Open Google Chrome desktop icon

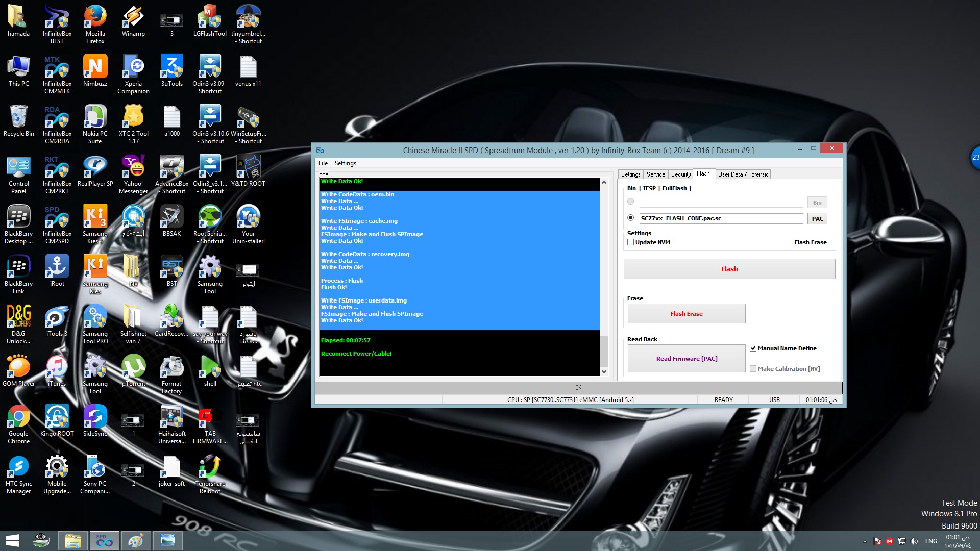tap(18, 424)
